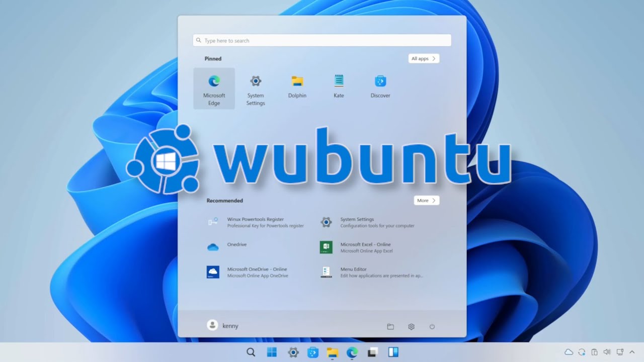The height and width of the screenshot is (362, 644).
Task: Click 'Microsoft Online App OneDrive' subtitle
Action: tap(258, 276)
